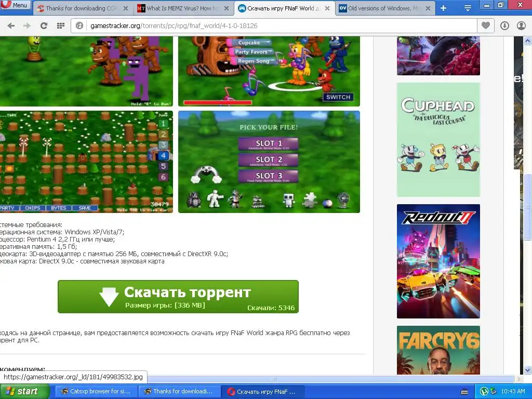The width and height of the screenshot is (532, 399).
Task: Select the 'Скачать игру FNaF World' tab
Action: (284, 8)
